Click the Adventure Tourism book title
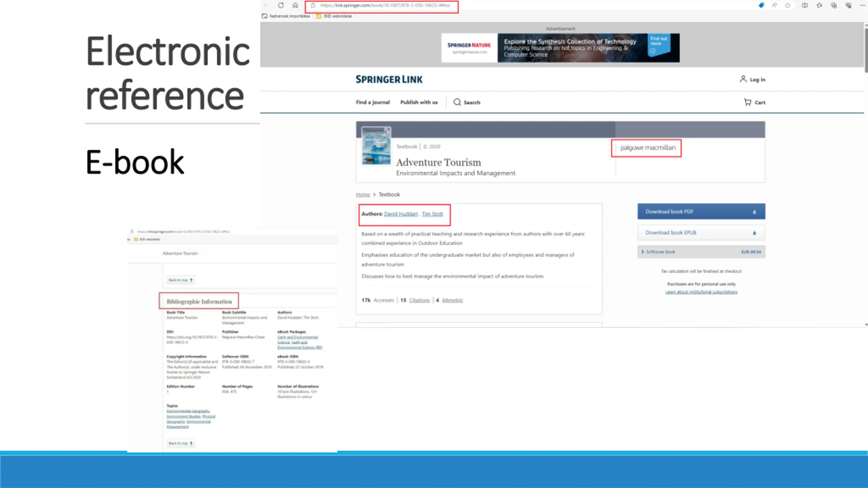The height and width of the screenshot is (488, 868). pos(438,162)
